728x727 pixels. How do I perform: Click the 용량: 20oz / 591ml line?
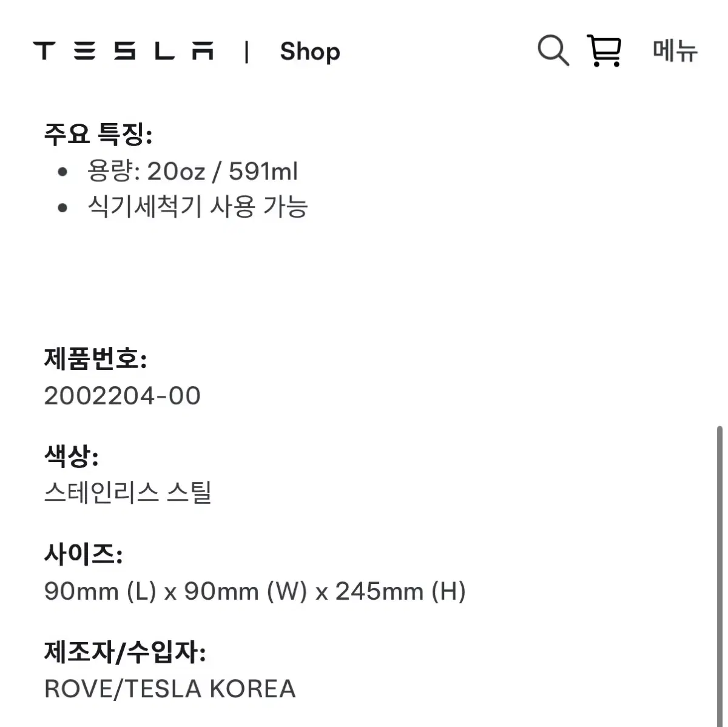[192, 172]
